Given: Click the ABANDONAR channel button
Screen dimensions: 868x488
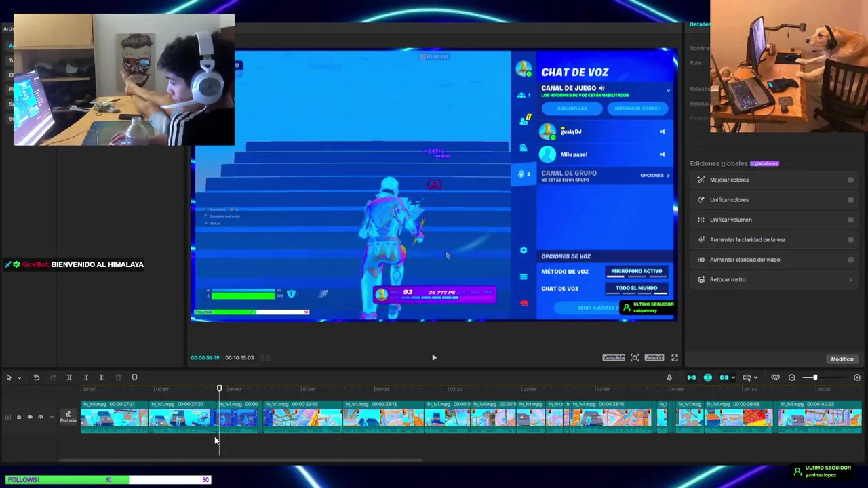Looking at the screenshot, I should coord(572,108).
